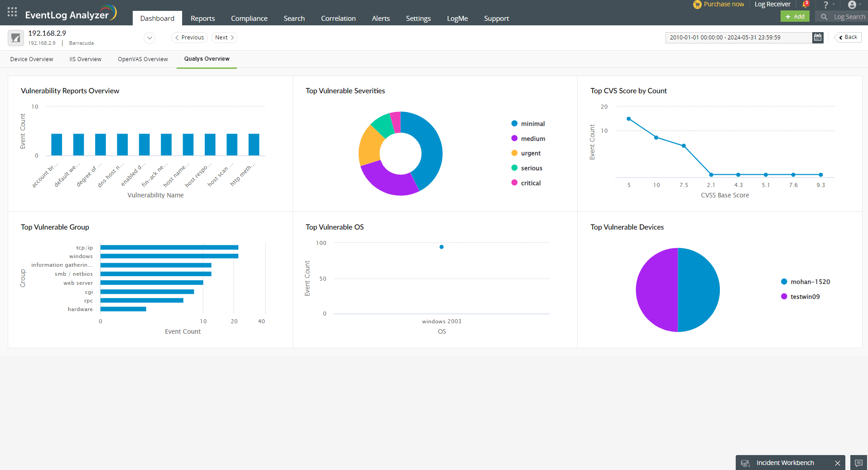This screenshot has height=470, width=868.
Task: Toggle the medium severity legend item
Action: (528, 139)
